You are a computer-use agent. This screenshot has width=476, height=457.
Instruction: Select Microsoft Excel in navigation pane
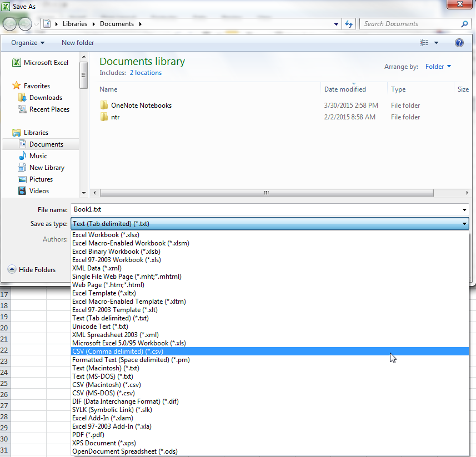[40, 63]
